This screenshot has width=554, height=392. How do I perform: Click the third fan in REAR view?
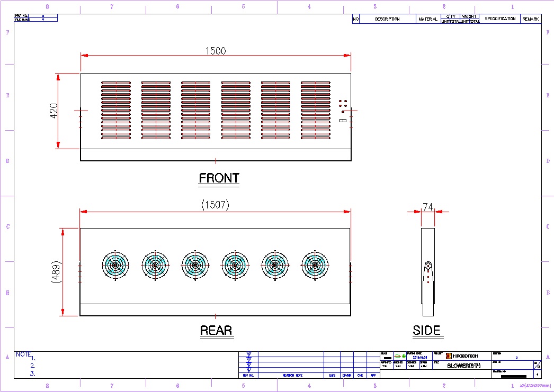[195, 265]
